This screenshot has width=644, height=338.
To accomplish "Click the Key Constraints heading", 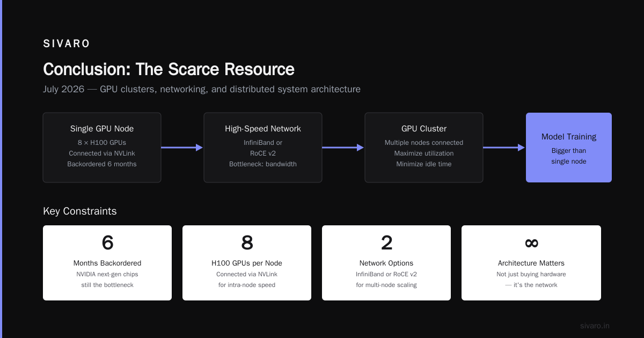I will 79,211.
